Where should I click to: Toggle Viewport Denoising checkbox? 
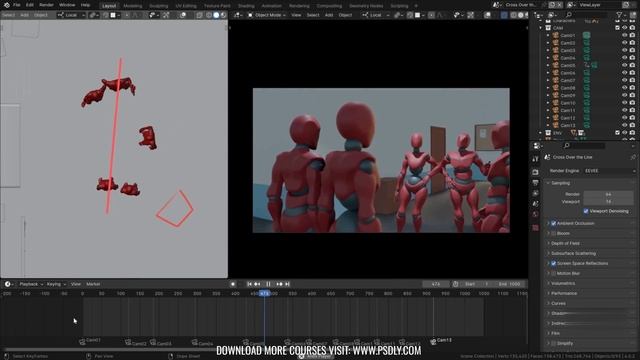pyautogui.click(x=586, y=211)
